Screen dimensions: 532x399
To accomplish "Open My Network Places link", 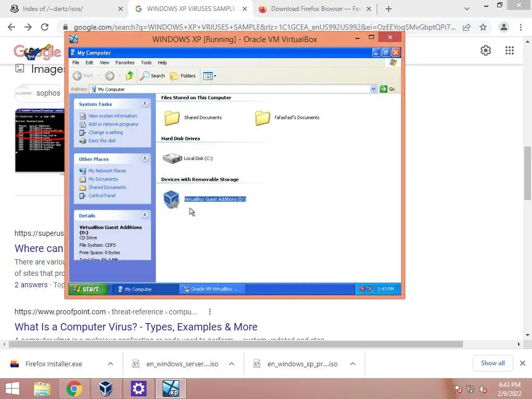I will [107, 170].
